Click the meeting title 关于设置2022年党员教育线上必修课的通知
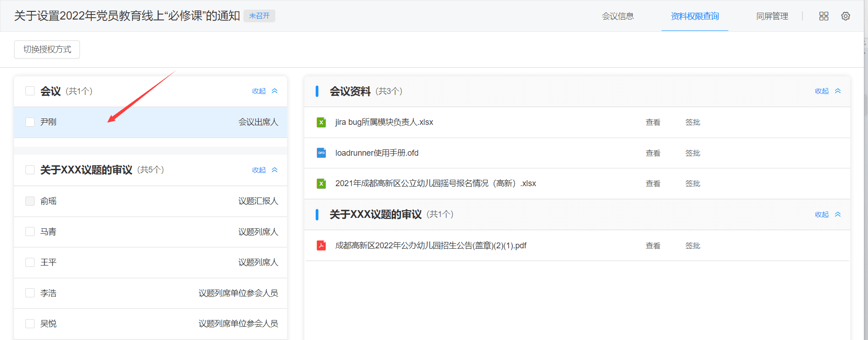 click(x=127, y=16)
